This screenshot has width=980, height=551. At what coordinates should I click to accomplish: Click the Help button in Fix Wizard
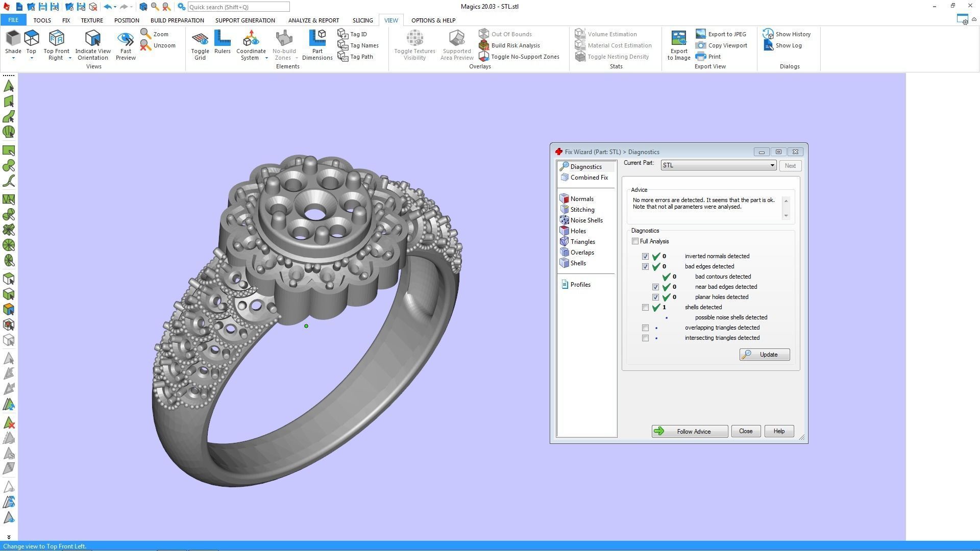point(778,432)
